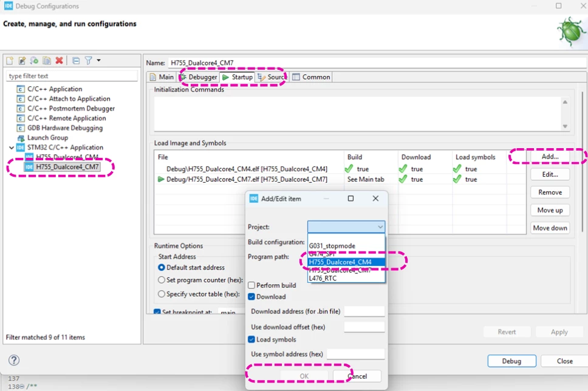Click the Add... button
This screenshot has width=588, height=391.
pyautogui.click(x=550, y=156)
